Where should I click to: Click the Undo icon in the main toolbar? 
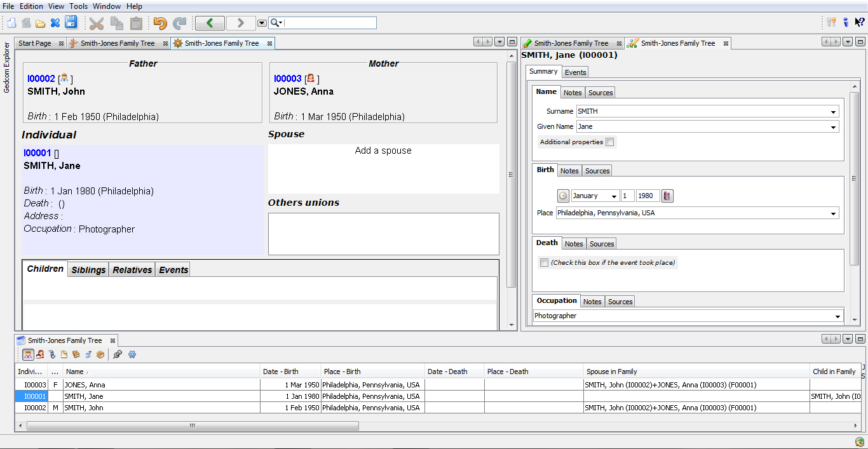159,22
